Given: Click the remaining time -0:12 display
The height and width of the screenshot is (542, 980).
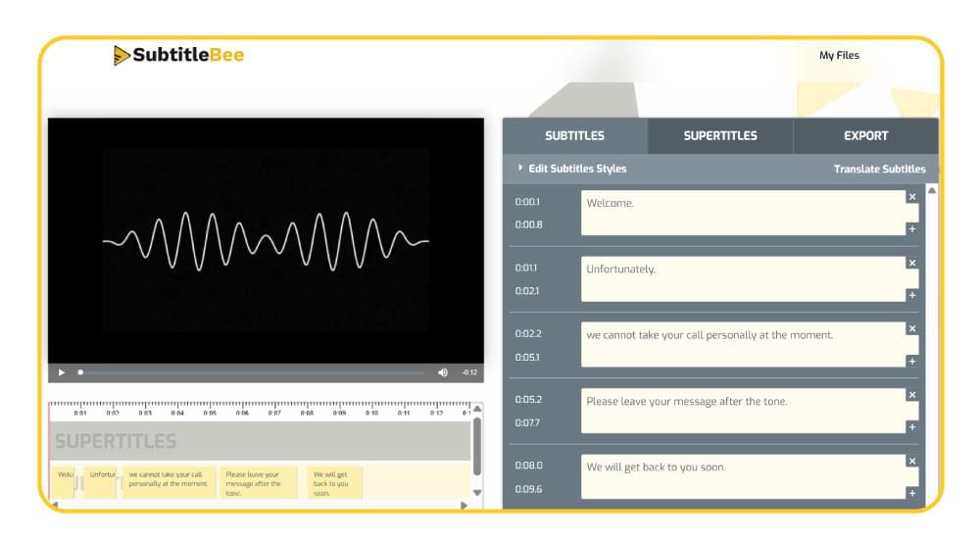Looking at the screenshot, I should tap(469, 372).
